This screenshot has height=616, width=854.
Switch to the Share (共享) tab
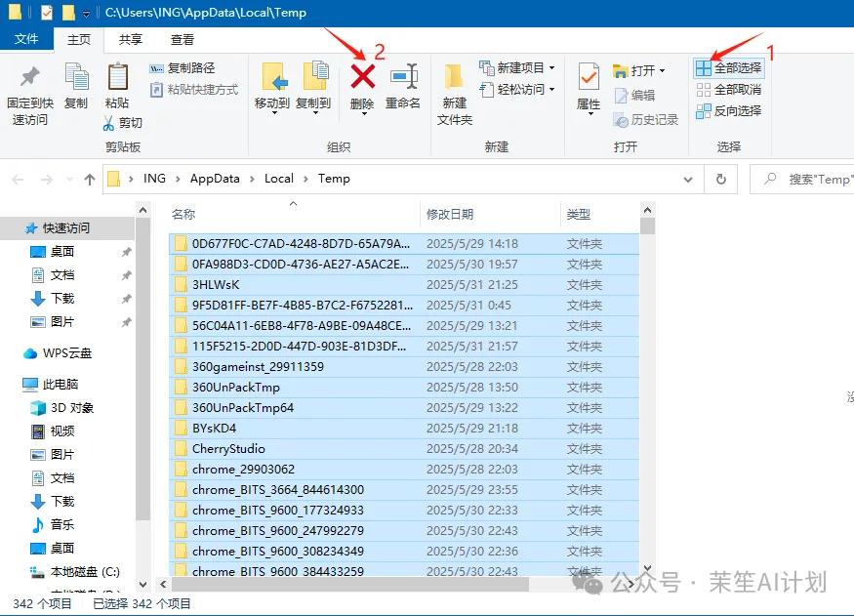[x=131, y=39]
